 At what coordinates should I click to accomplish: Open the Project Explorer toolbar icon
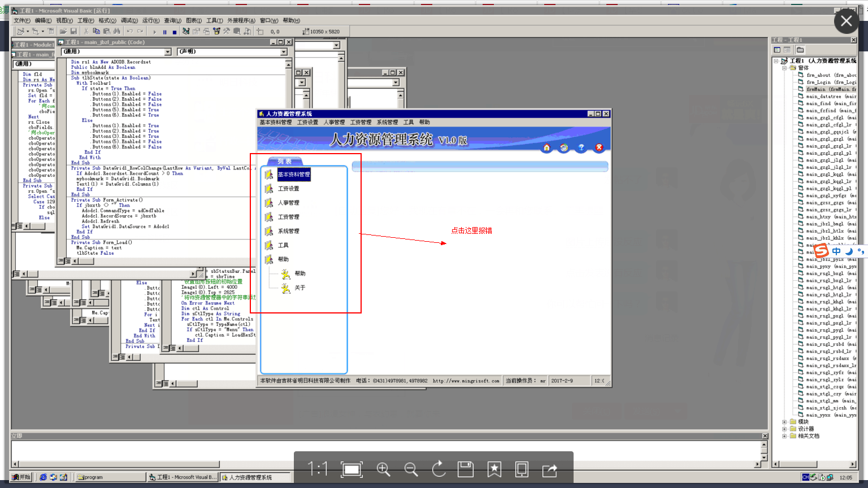click(x=186, y=32)
